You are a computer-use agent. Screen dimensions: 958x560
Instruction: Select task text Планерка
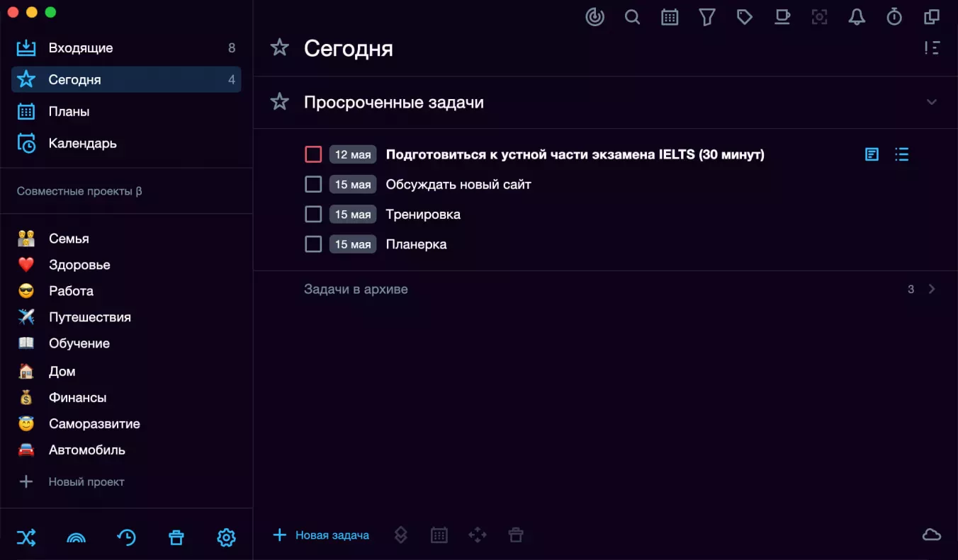point(416,244)
